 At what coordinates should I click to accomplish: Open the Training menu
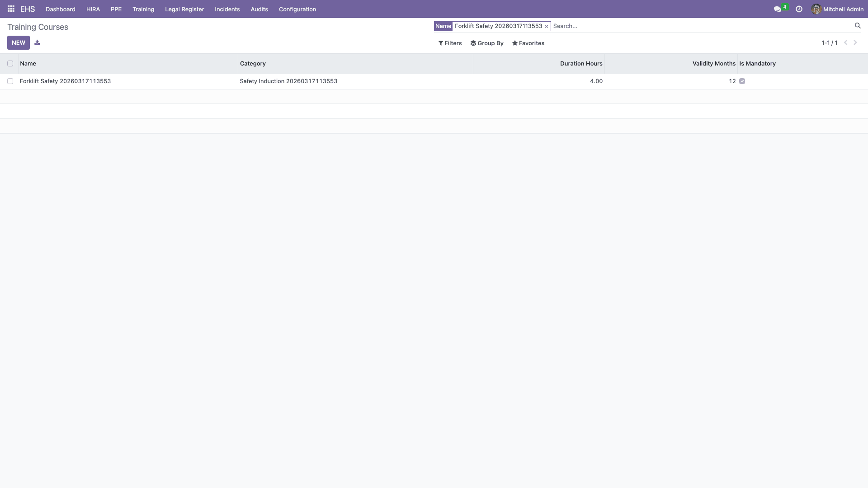(143, 9)
